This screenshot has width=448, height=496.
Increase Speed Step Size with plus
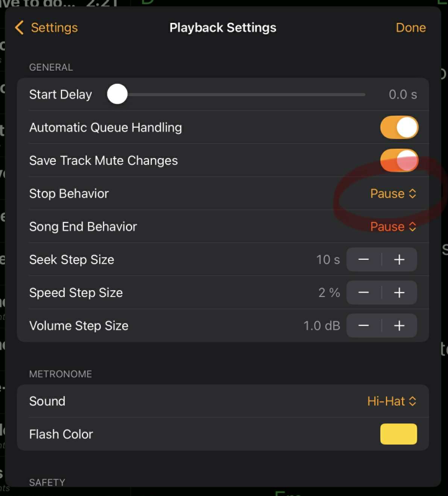tap(399, 293)
